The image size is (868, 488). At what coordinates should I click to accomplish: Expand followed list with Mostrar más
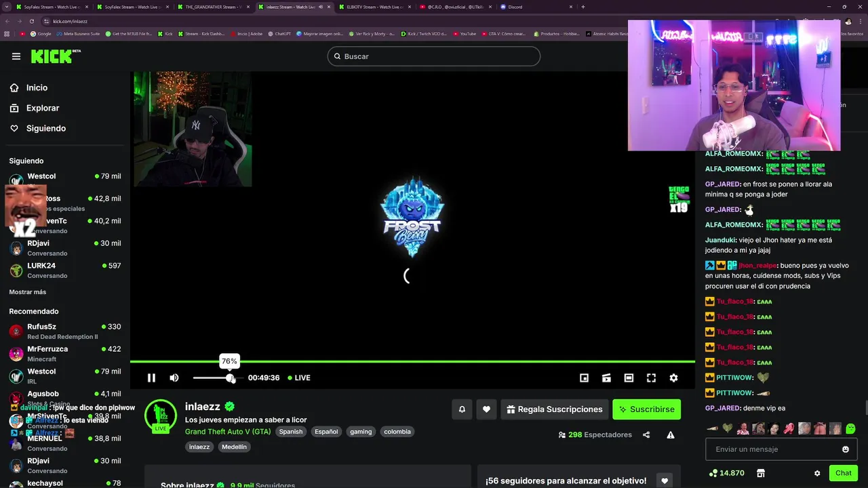28,292
